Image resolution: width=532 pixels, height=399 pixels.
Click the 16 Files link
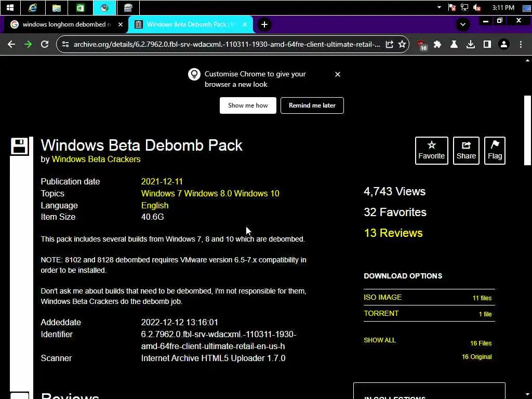(x=481, y=343)
